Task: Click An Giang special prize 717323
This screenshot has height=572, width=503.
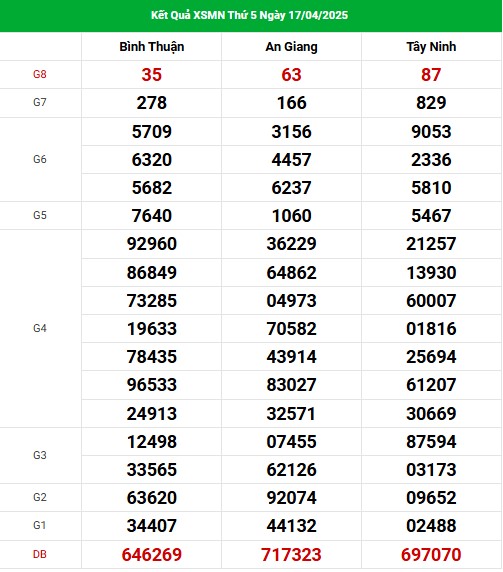Action: [x=291, y=555]
